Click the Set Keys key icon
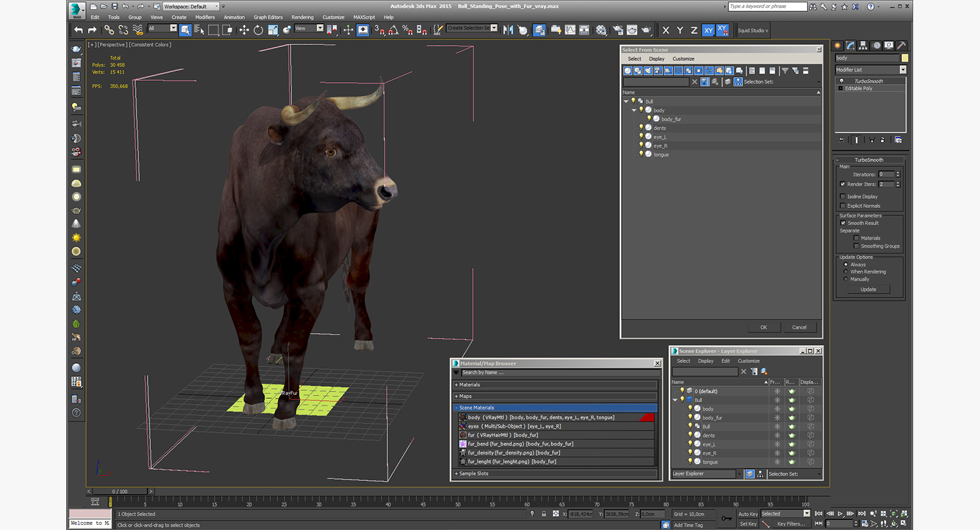 [x=727, y=518]
